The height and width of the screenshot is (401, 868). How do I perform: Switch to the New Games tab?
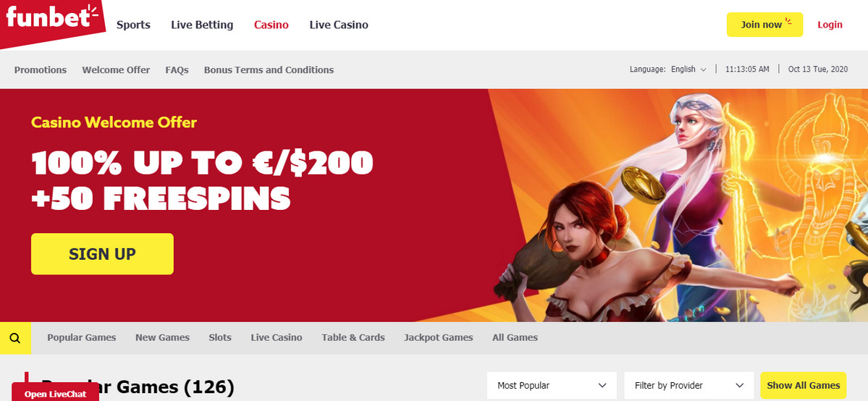click(x=163, y=337)
